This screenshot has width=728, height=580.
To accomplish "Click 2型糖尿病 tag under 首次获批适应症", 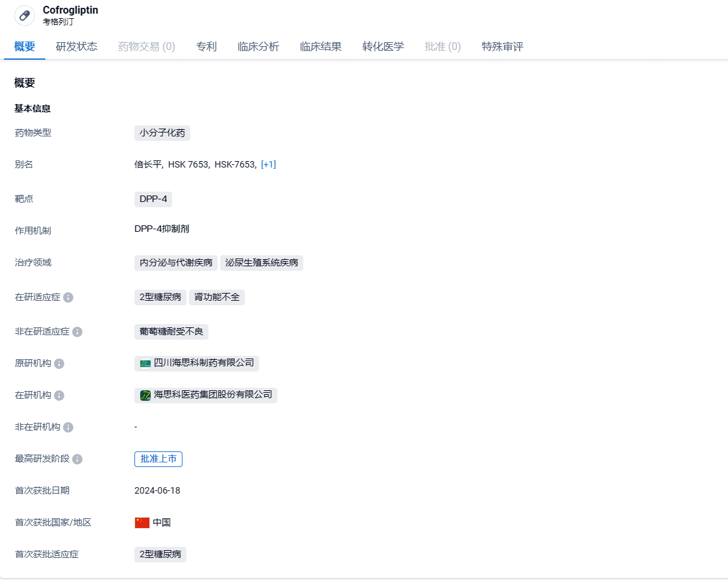I will 160,555.
